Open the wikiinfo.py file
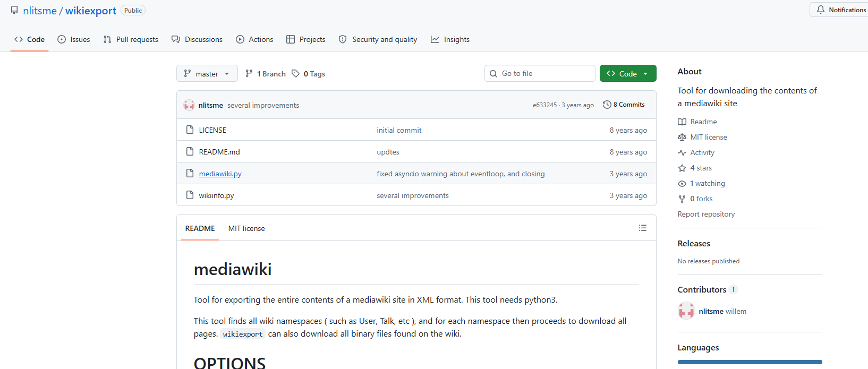868x369 pixels. 216,195
